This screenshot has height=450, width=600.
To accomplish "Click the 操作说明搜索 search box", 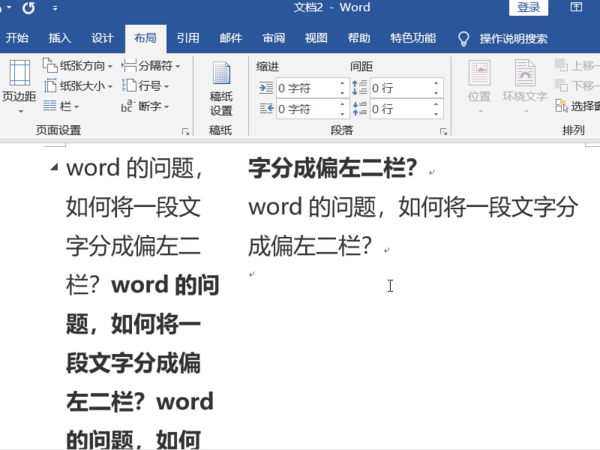I will pyautogui.click(x=512, y=39).
